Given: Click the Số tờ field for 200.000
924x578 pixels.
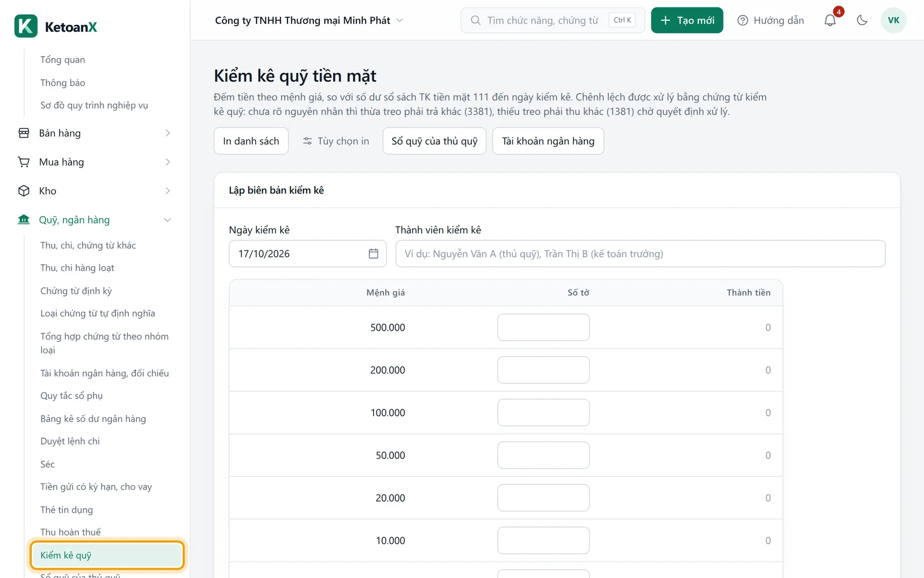Looking at the screenshot, I should (543, 370).
